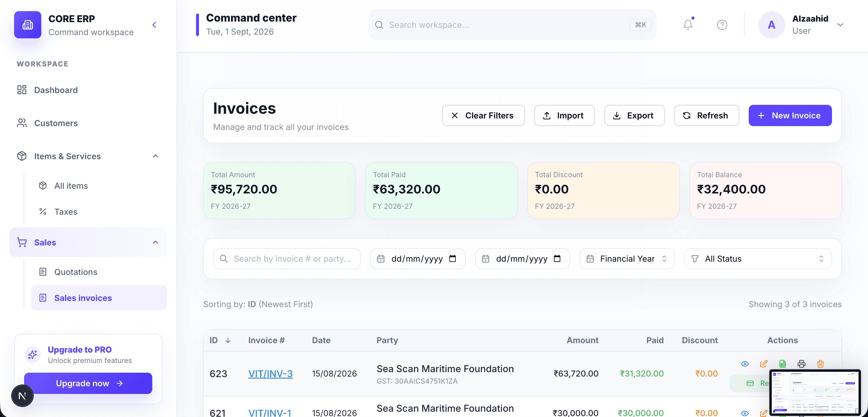Click GST: 30AAICS4751K1ZA text in row 623

(417, 381)
